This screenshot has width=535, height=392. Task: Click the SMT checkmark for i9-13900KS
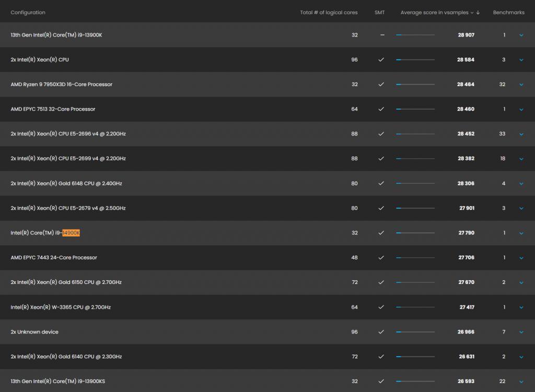[381, 381]
